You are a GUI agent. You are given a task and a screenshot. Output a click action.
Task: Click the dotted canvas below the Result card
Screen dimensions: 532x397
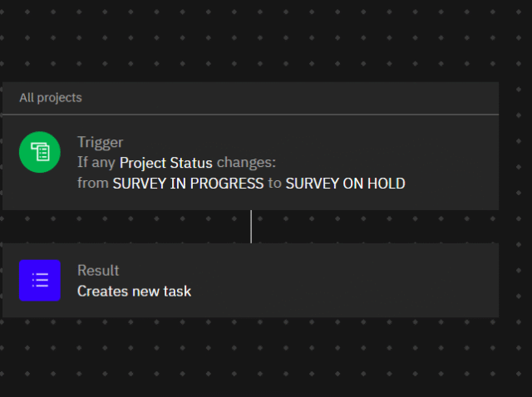pyautogui.click(x=249, y=357)
